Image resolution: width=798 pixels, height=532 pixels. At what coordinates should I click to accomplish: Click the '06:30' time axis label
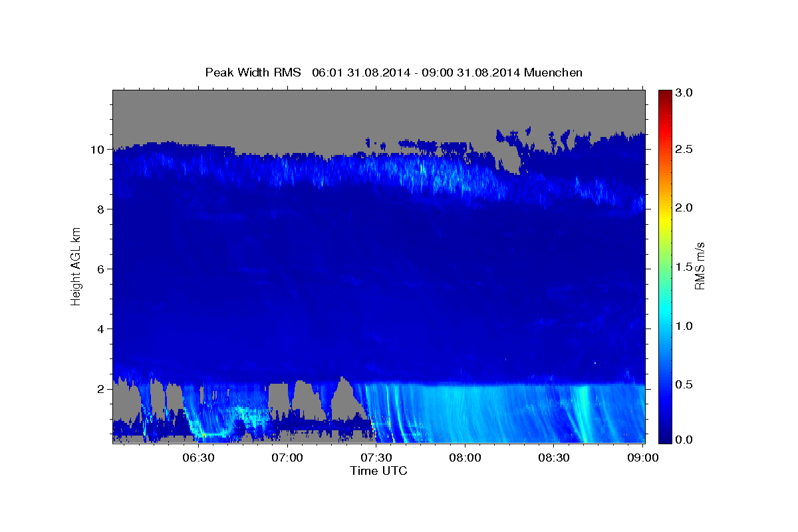tap(199, 458)
